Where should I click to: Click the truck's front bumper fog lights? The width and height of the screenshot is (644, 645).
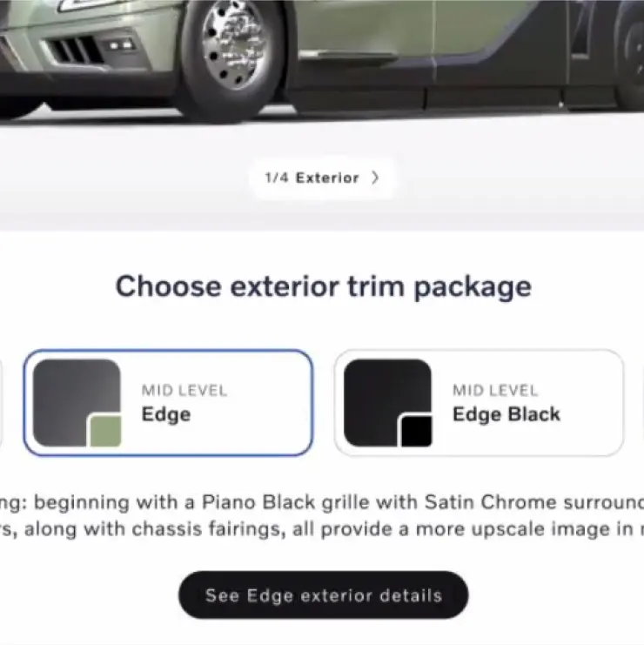point(120,45)
